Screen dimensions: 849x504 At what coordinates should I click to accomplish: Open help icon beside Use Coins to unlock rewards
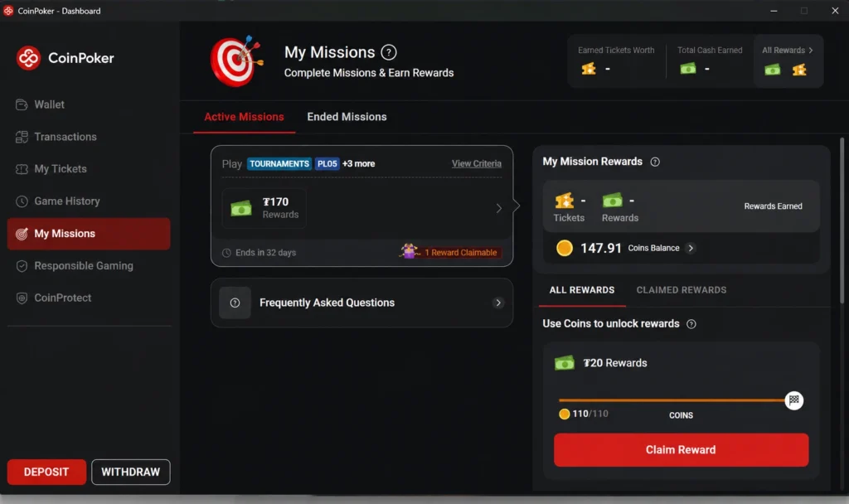click(691, 324)
